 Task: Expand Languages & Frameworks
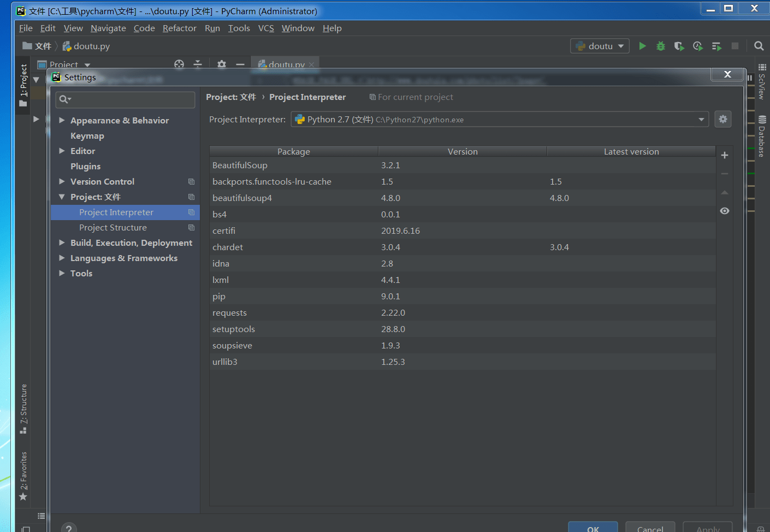(62, 258)
